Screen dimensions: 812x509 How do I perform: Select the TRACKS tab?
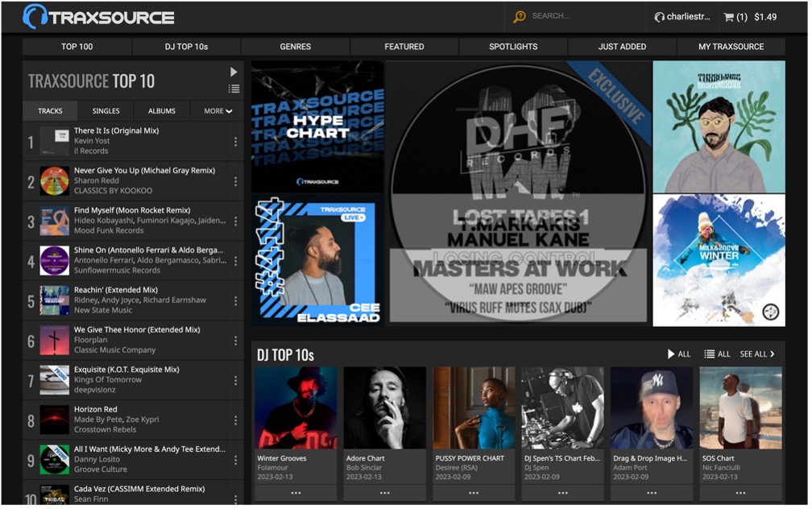[x=50, y=111]
